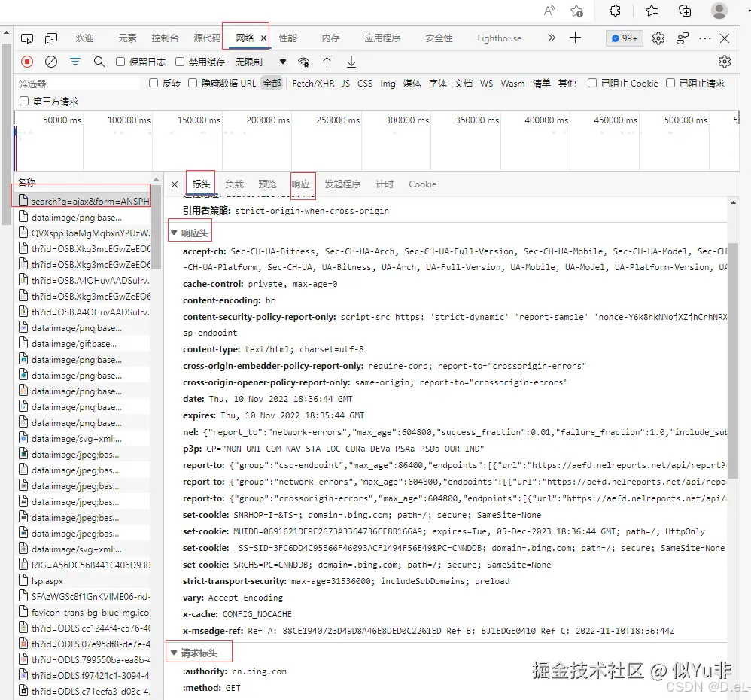This screenshot has height=700, width=751.
Task: Export HAR file download arrow
Action: (351, 62)
